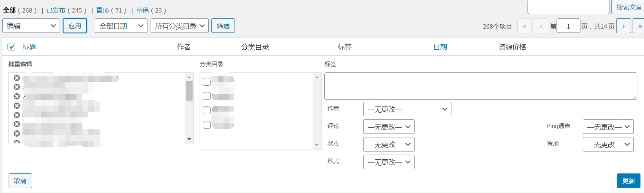Toggle the select-all checkbox beside 标题
Viewport: 644px width, 193px height.
(x=12, y=47)
